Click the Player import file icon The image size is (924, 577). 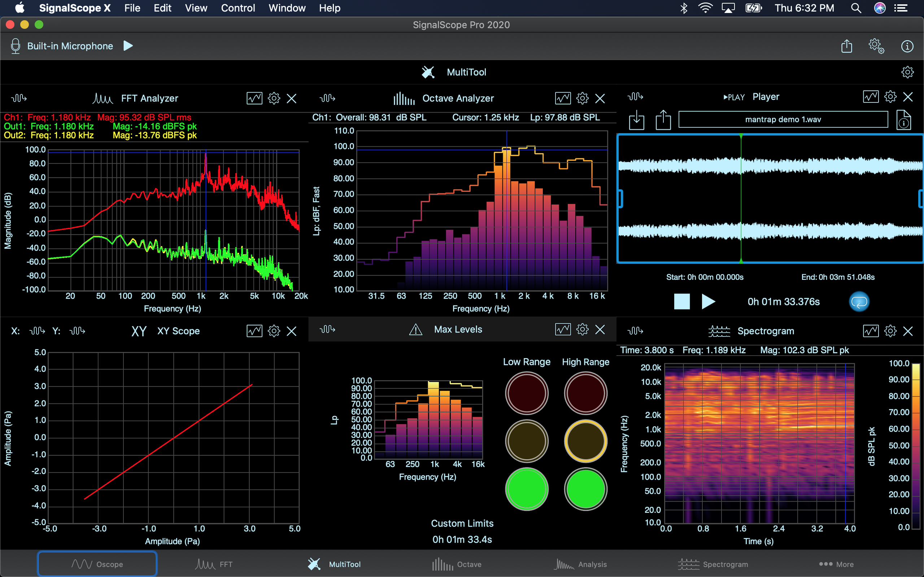click(x=636, y=120)
